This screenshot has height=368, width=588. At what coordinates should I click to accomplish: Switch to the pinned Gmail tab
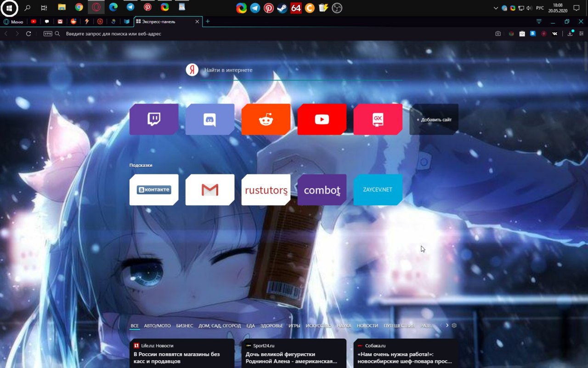click(60, 22)
